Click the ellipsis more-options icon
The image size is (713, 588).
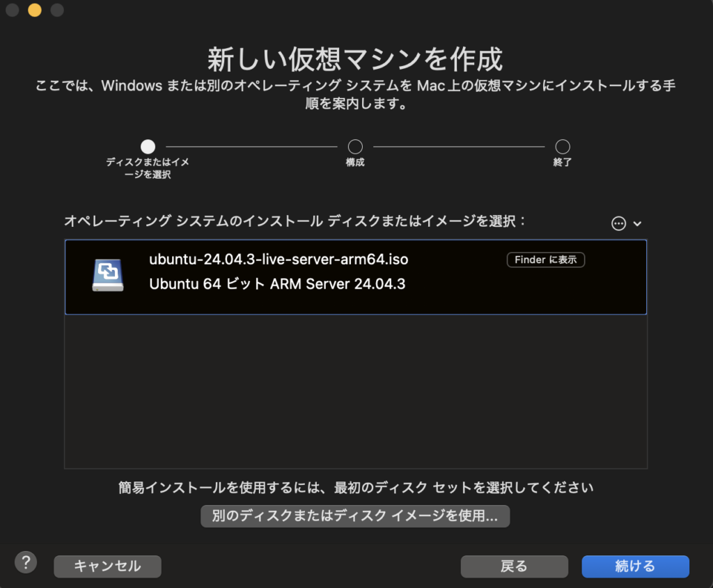(x=618, y=223)
